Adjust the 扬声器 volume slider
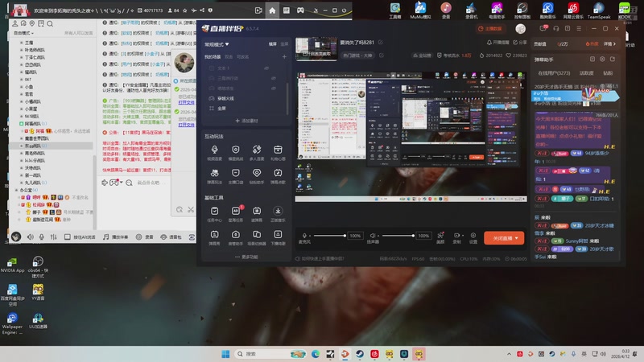The height and width of the screenshot is (362, 644). 397,236
